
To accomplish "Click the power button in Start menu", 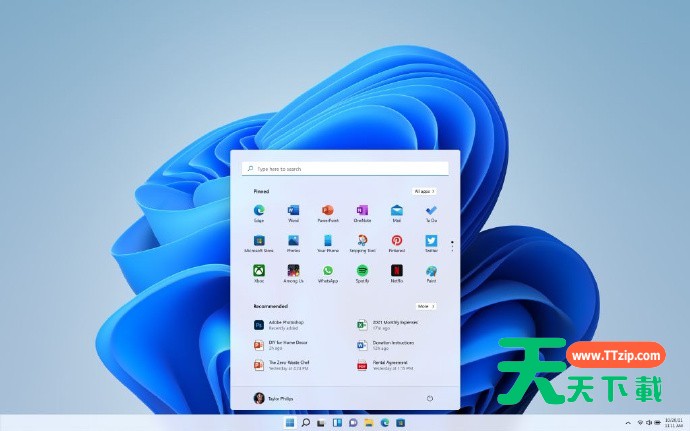I will point(430,398).
